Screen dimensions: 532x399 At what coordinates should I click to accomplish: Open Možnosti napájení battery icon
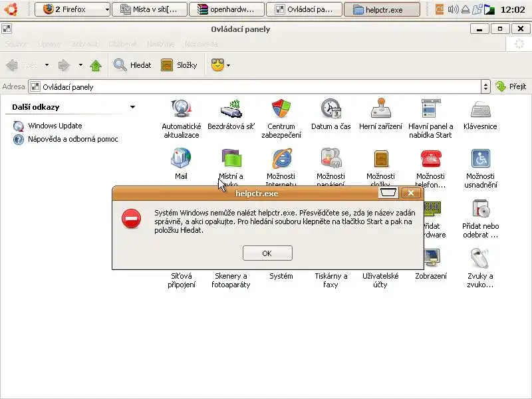coord(331,166)
